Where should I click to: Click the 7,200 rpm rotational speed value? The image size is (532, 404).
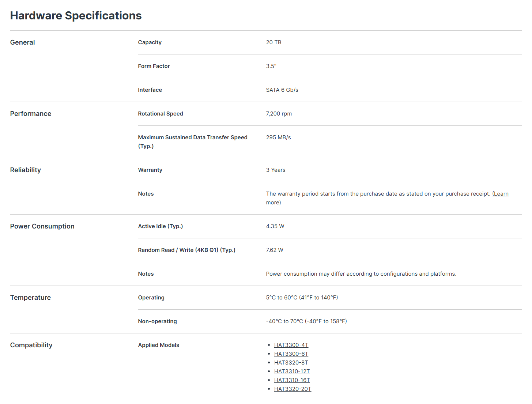click(x=279, y=114)
